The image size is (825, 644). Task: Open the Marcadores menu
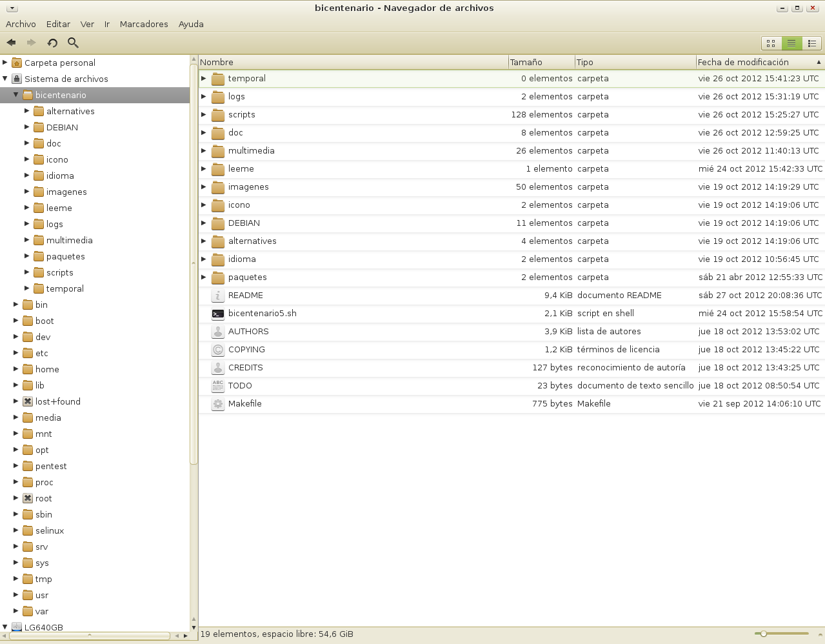[x=144, y=24]
